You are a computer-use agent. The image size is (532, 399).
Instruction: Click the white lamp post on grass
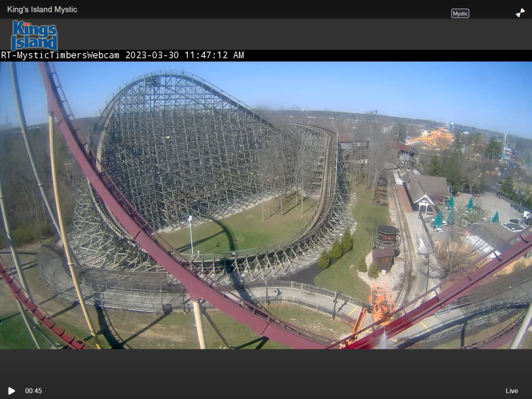pyautogui.click(x=190, y=234)
